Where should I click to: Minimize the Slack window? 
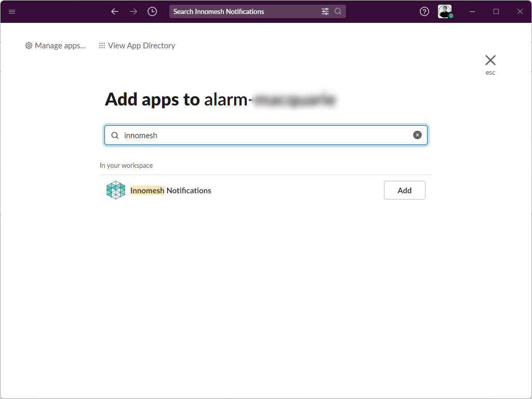(x=472, y=11)
